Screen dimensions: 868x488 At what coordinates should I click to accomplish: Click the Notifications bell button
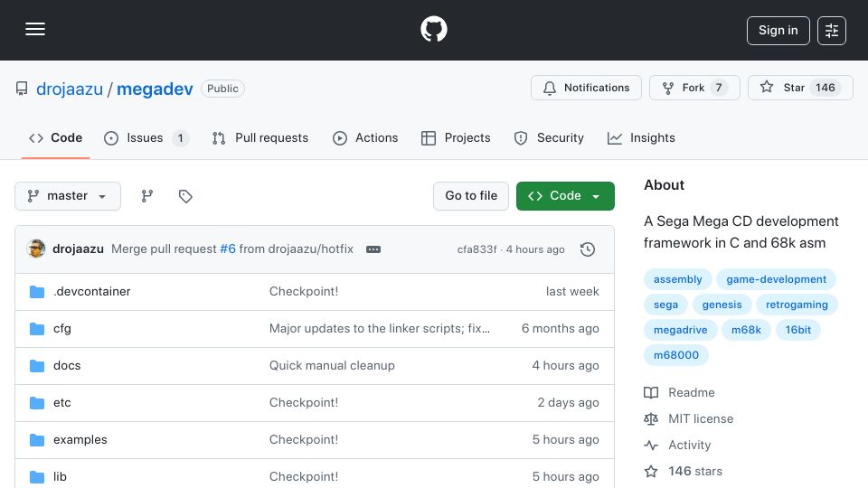pyautogui.click(x=586, y=88)
